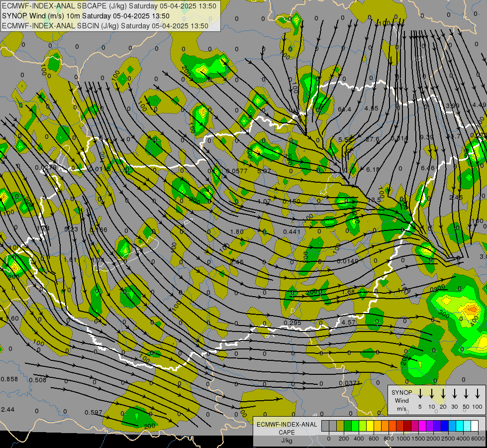The height and width of the screenshot is (448, 487).
Task: Click the 6000 tick label under the colour bar
Action: tap(478, 439)
